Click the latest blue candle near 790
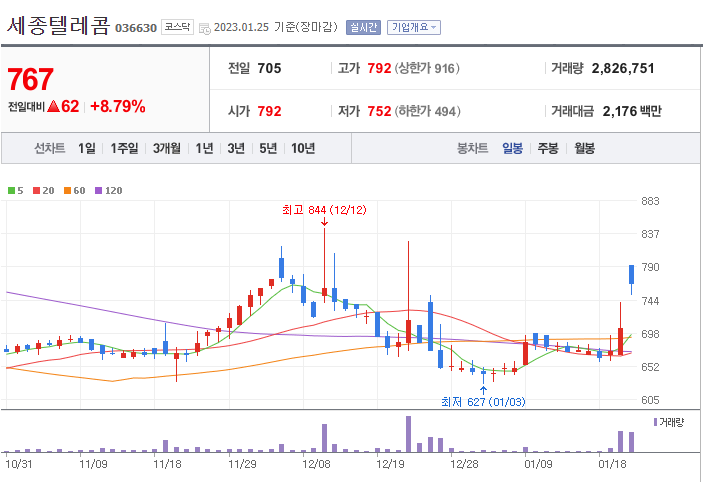The width and height of the screenshot is (703, 482). point(631,274)
